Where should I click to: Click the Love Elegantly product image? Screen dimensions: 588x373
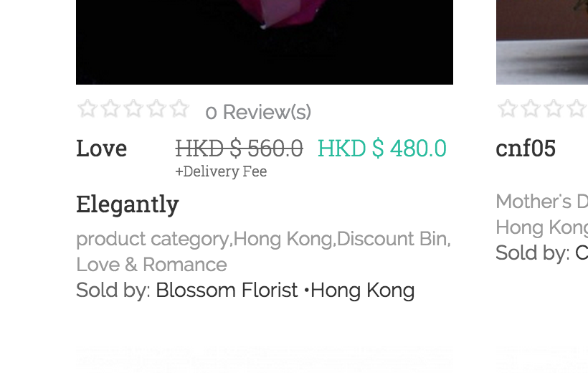tap(264, 42)
